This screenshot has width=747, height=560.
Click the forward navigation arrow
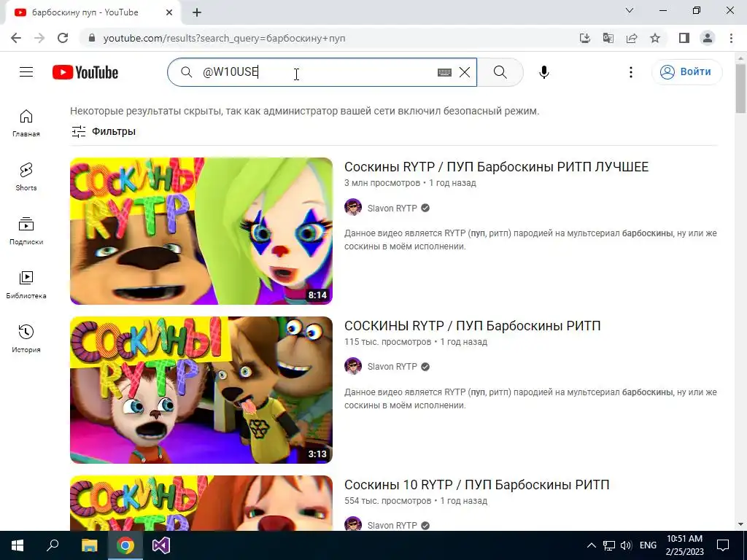pyautogui.click(x=39, y=38)
